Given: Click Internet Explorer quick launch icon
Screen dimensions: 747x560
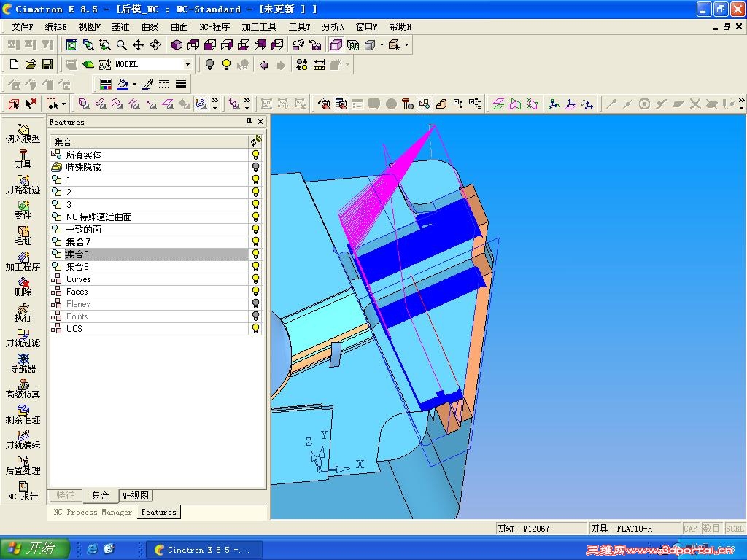Looking at the screenshot, I should coord(93,549).
